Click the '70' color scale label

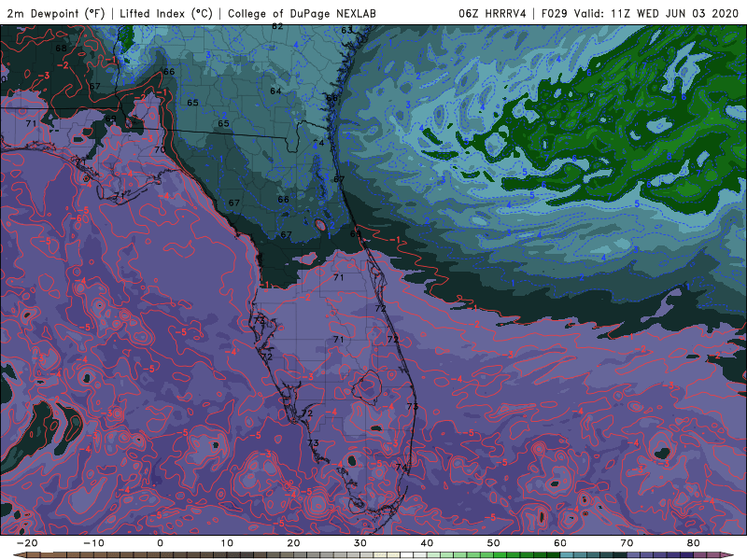[627, 543]
